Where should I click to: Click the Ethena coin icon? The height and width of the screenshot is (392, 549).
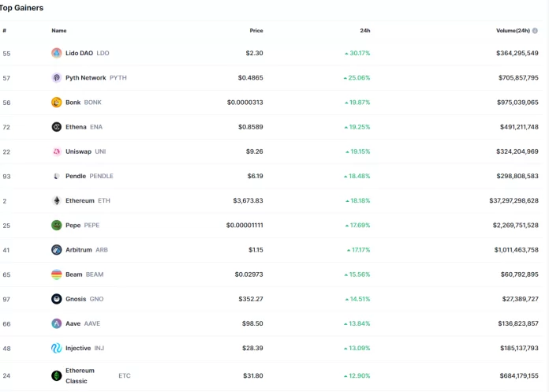pyautogui.click(x=57, y=127)
